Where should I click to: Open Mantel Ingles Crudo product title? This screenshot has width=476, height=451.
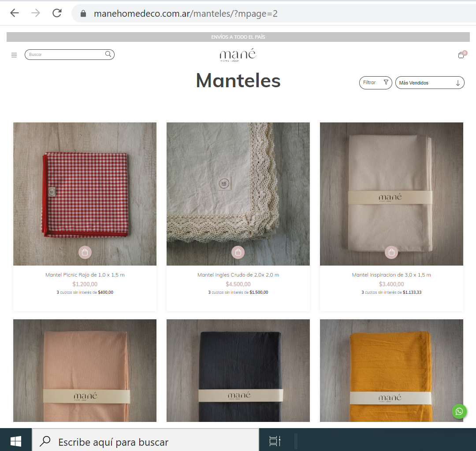pyautogui.click(x=238, y=275)
